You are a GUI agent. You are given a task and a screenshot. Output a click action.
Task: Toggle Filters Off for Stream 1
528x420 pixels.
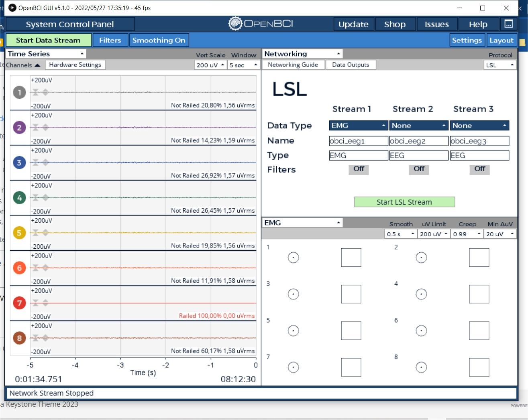358,170
